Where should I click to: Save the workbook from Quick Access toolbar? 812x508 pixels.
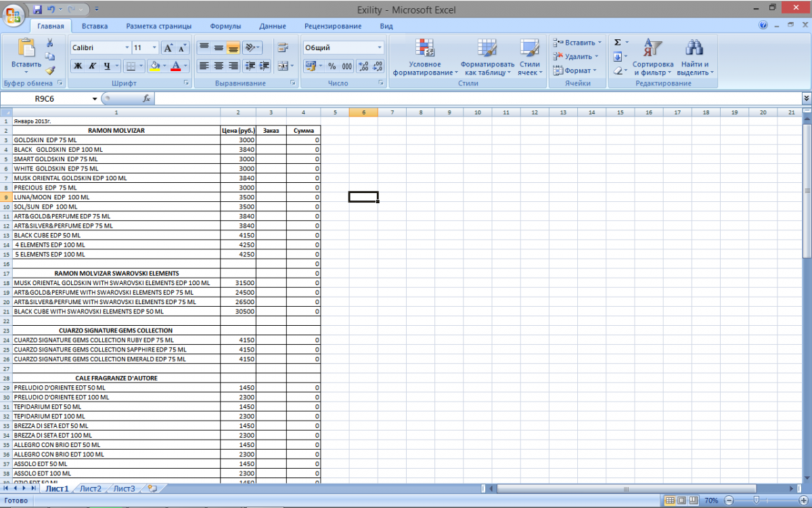37,9
